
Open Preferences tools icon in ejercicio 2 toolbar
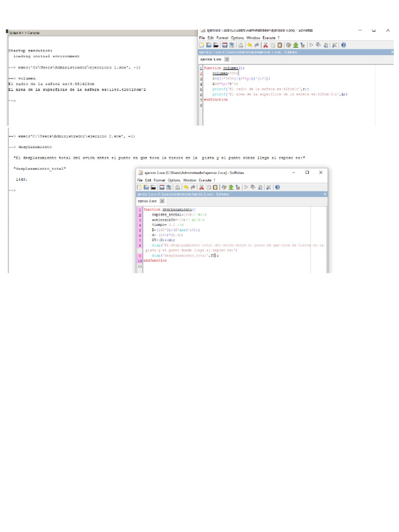click(269, 187)
